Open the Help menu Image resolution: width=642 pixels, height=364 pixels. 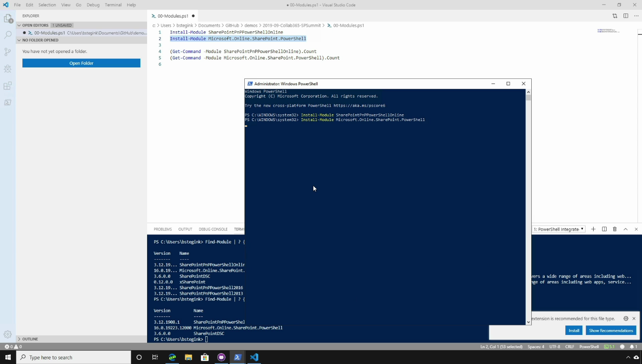point(131,5)
